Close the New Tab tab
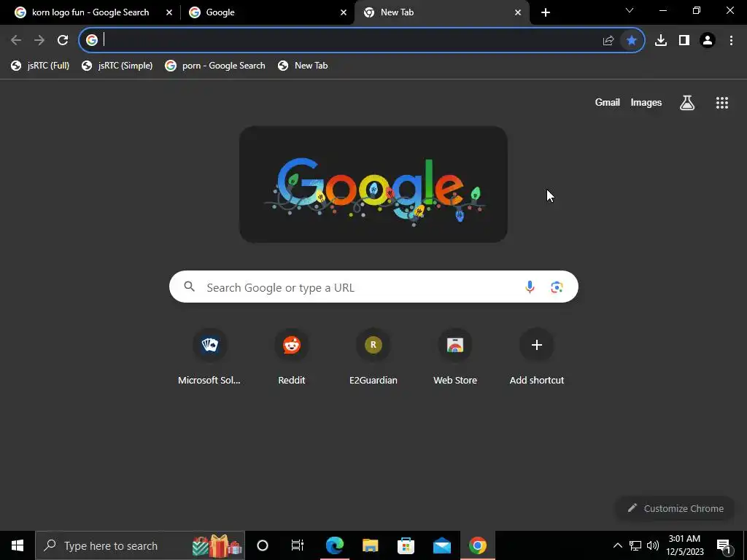747x560 pixels. (518, 12)
